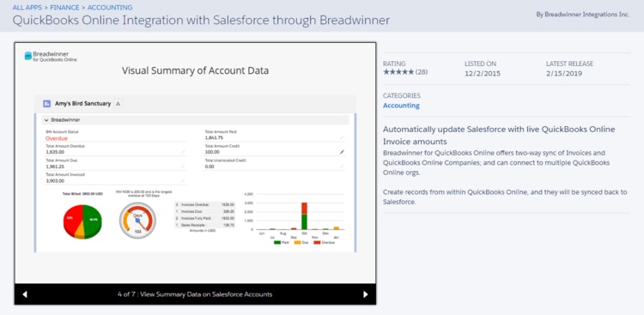Click the Total Amount Due value 1,961.25

(55, 167)
